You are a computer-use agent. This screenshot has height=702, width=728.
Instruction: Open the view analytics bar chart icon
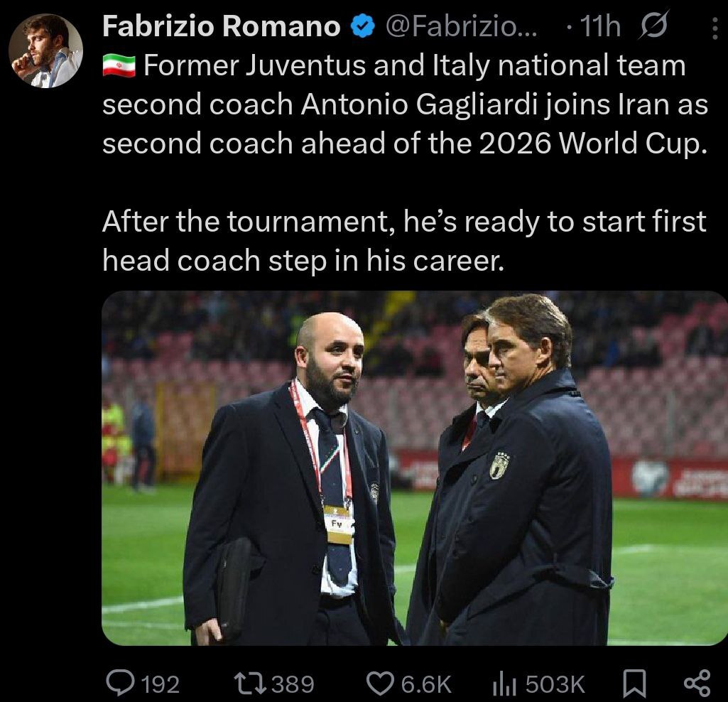pos(504,684)
